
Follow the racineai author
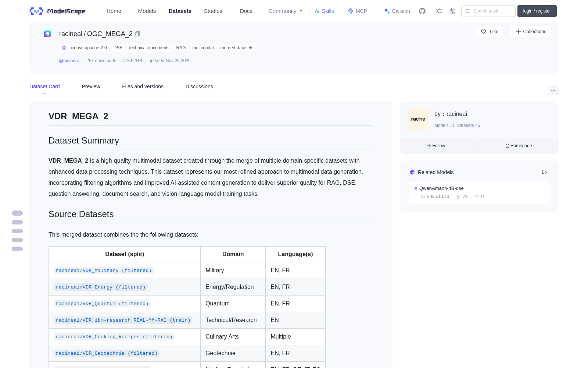(436, 146)
